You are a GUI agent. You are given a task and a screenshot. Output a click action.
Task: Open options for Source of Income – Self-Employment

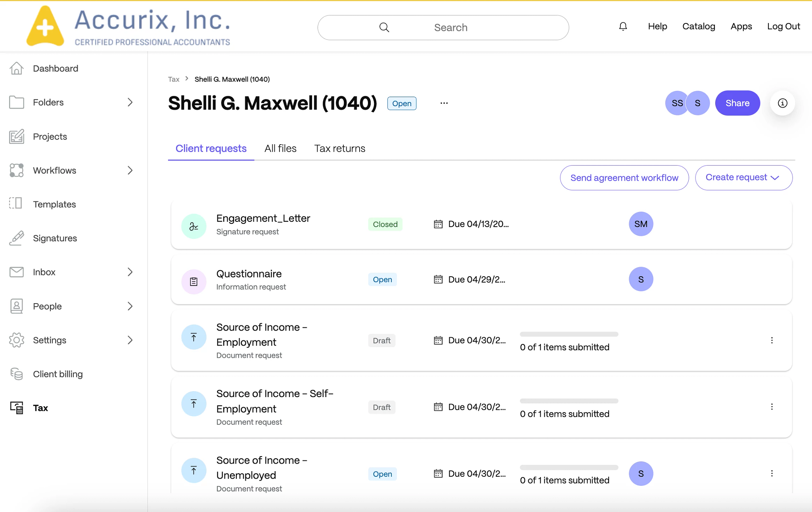pyautogui.click(x=772, y=407)
